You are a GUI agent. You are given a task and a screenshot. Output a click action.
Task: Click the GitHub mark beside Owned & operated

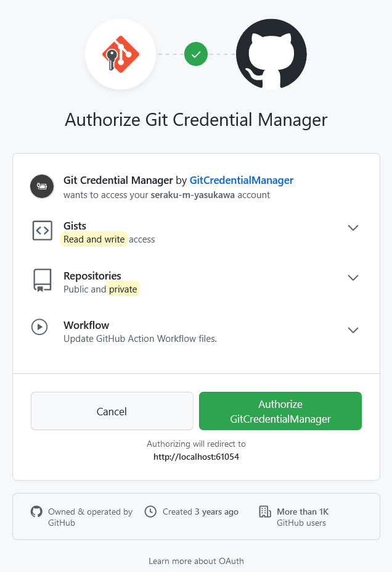[x=37, y=512]
